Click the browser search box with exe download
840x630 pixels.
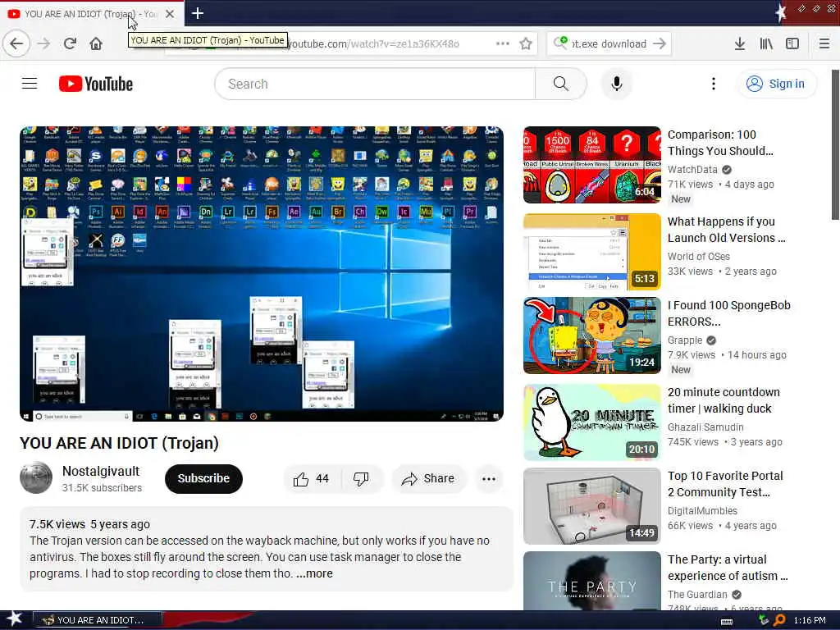[x=609, y=43]
